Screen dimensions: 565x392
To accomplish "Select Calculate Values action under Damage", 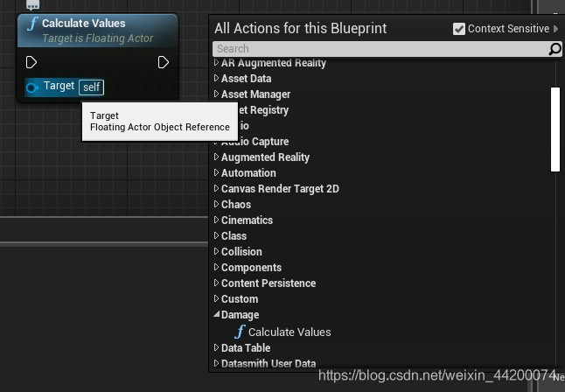I will (289, 332).
